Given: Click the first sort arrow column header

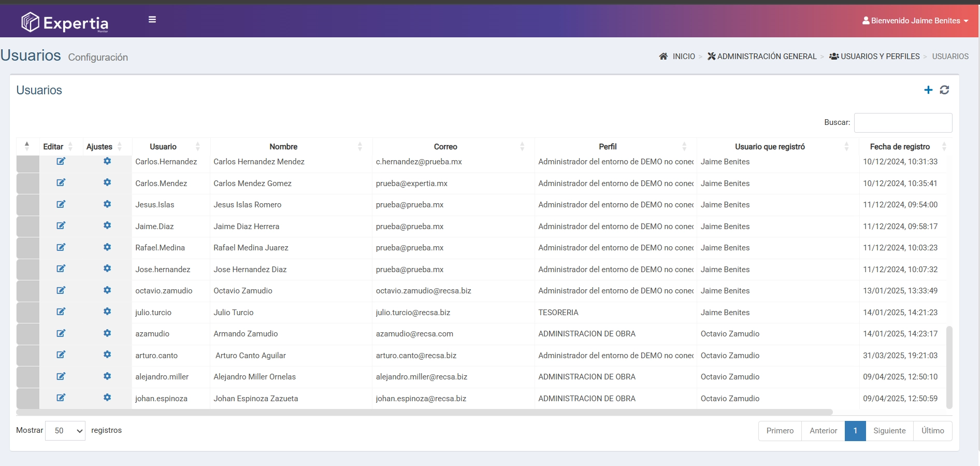Looking at the screenshot, I should 27,147.
